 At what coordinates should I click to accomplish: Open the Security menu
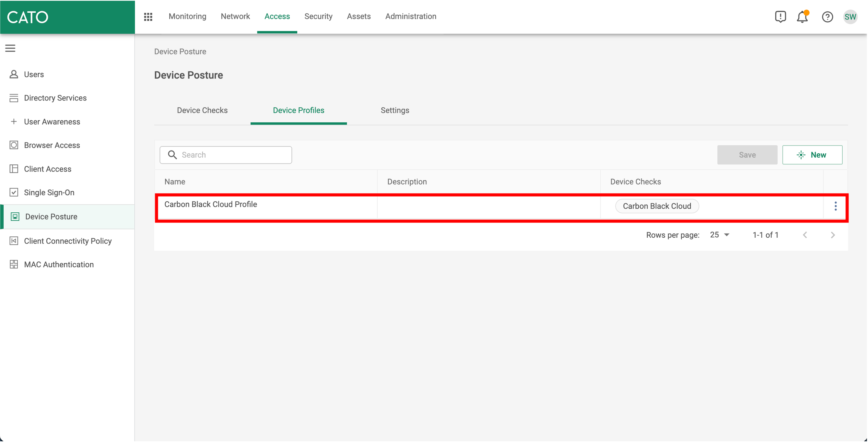click(x=318, y=16)
